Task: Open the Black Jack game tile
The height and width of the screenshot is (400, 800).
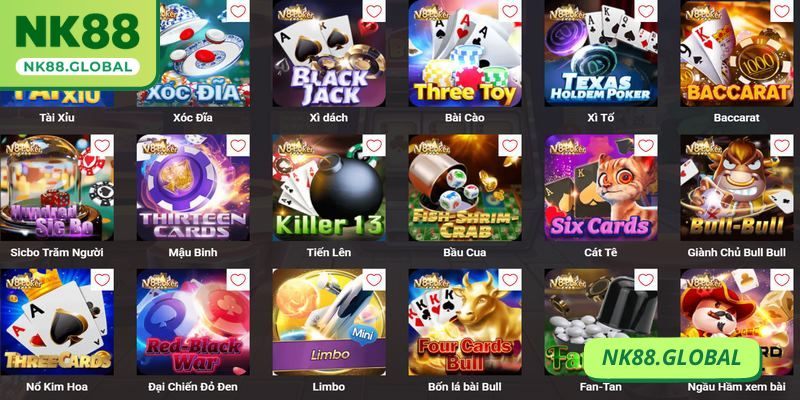Action: [x=329, y=53]
